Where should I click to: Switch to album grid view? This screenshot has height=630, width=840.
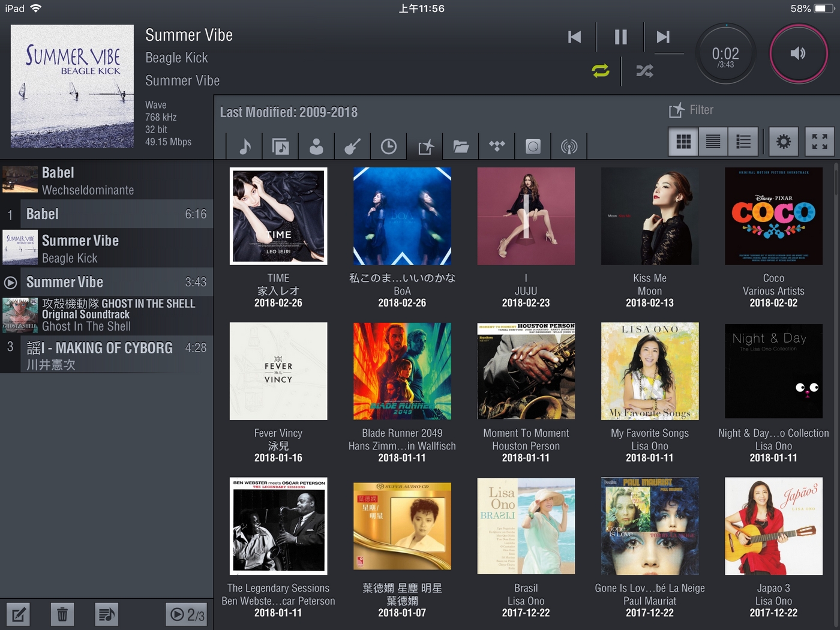click(x=683, y=142)
